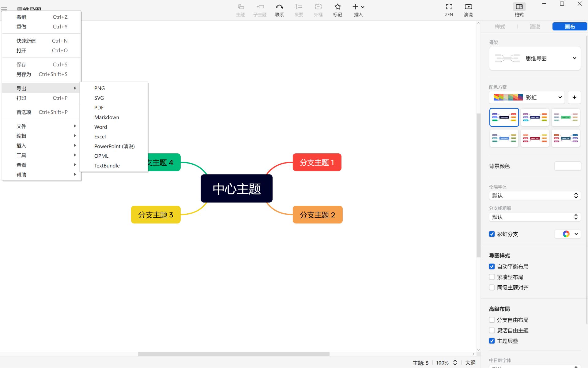588x368 pixels.
Task: Switch to the Style (样式) tab
Action: coord(500,27)
